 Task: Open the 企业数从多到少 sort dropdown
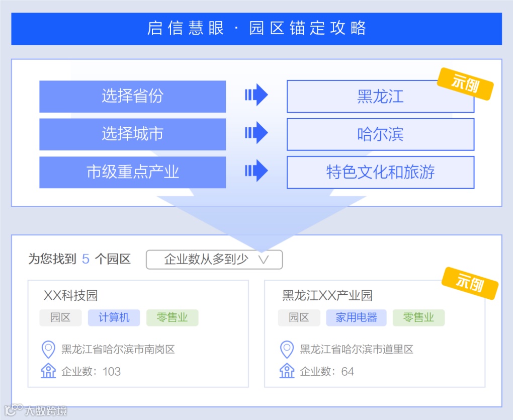(x=214, y=260)
